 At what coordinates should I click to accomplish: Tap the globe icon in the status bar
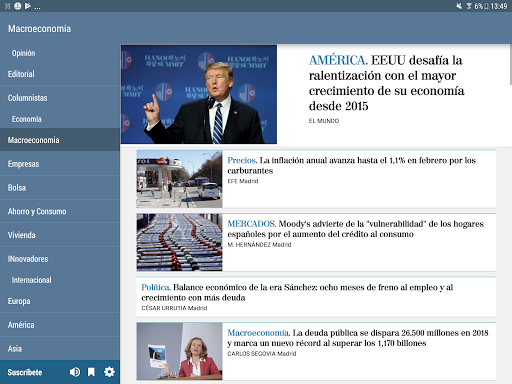[x=18, y=6]
